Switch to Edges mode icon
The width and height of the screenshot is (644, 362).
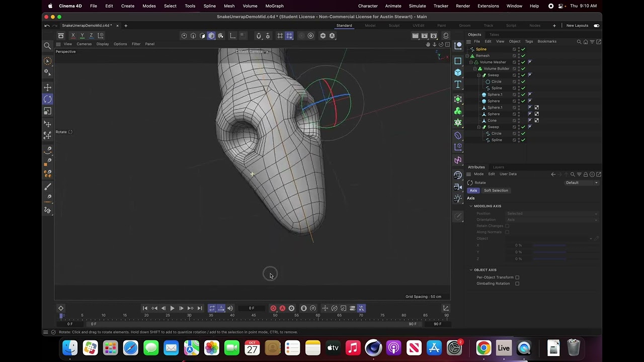click(x=193, y=36)
